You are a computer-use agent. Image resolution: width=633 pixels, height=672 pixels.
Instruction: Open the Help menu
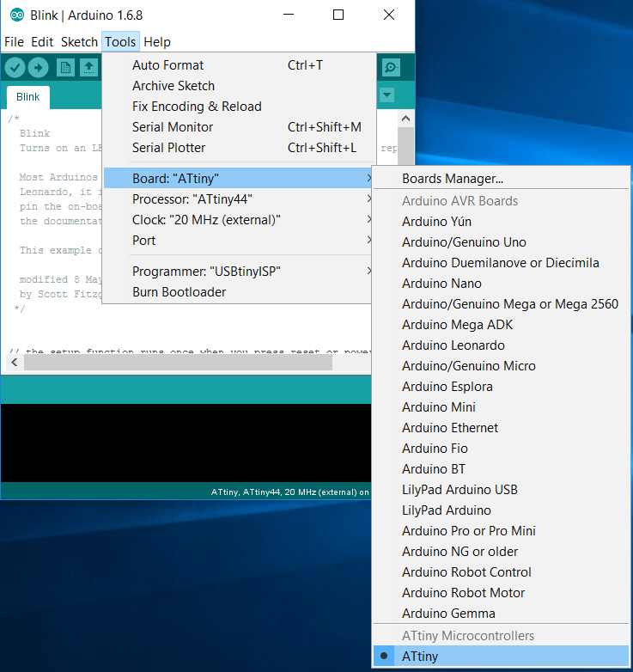pos(157,42)
